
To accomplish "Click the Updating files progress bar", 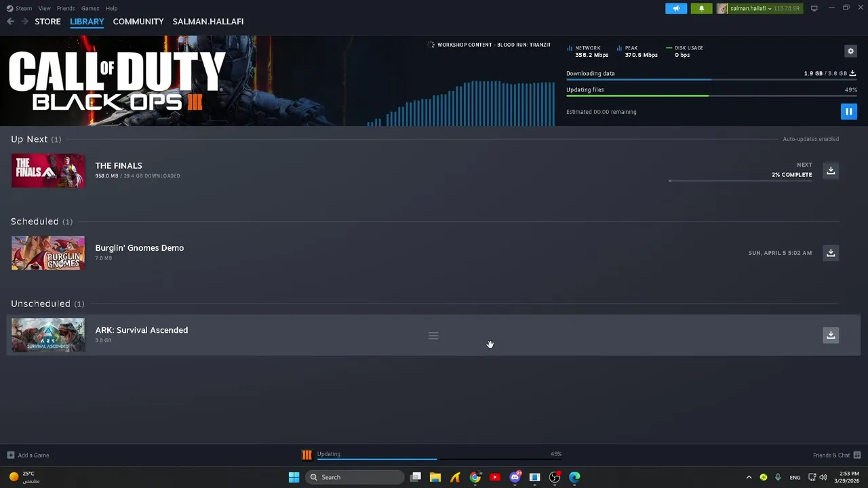I will [711, 96].
